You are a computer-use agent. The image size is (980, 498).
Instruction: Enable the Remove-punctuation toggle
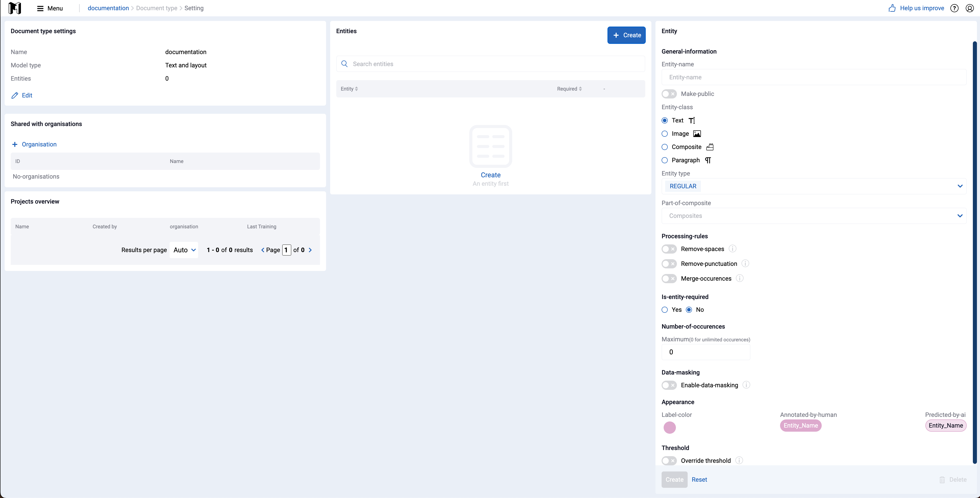coord(669,264)
